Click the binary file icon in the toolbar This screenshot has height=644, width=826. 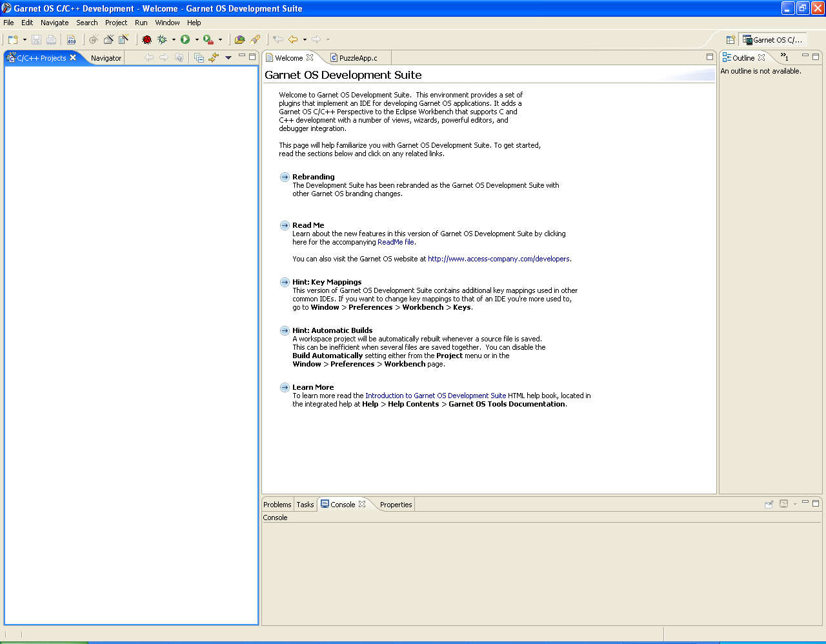point(72,40)
